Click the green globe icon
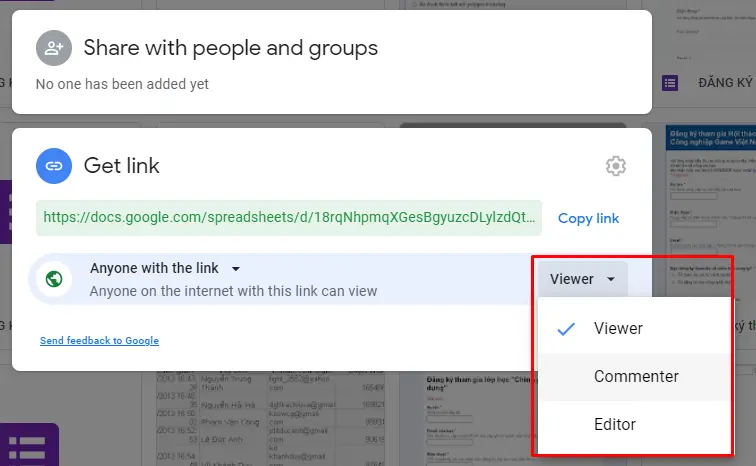Viewport: 756px width, 466px height. click(x=54, y=279)
